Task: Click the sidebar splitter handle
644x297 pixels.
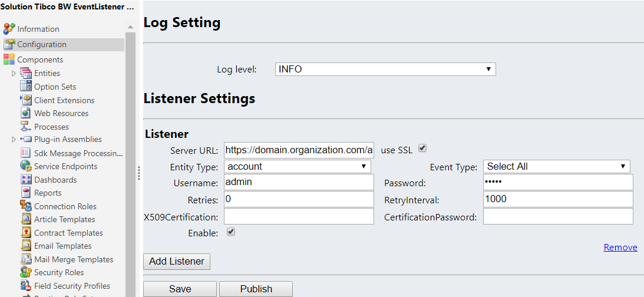Action: coord(139,173)
